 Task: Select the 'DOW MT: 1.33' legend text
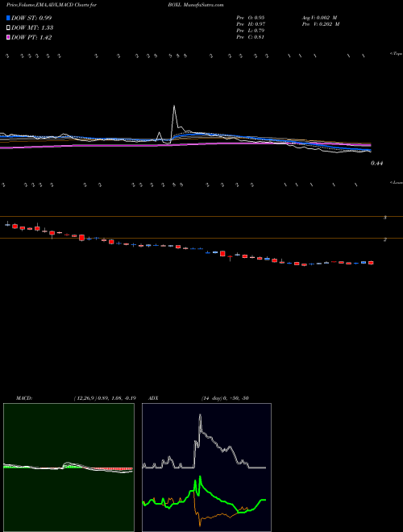tap(32, 28)
